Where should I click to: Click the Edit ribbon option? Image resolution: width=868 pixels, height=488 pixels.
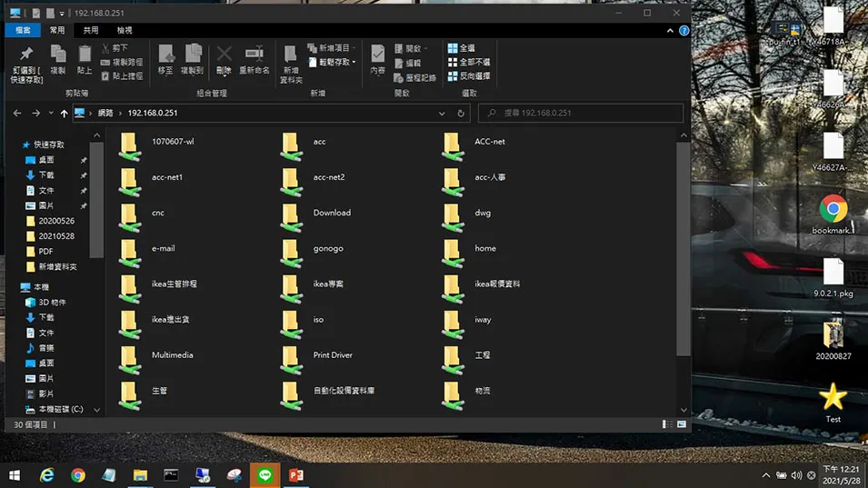coord(408,63)
